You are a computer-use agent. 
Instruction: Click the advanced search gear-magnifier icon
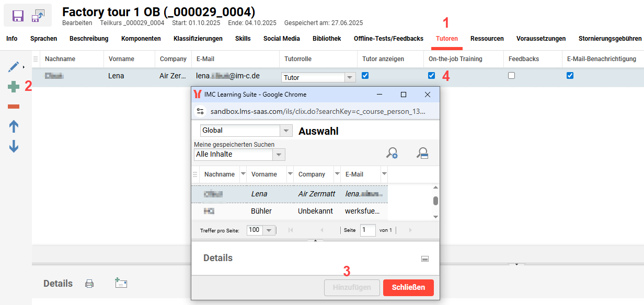(x=392, y=152)
